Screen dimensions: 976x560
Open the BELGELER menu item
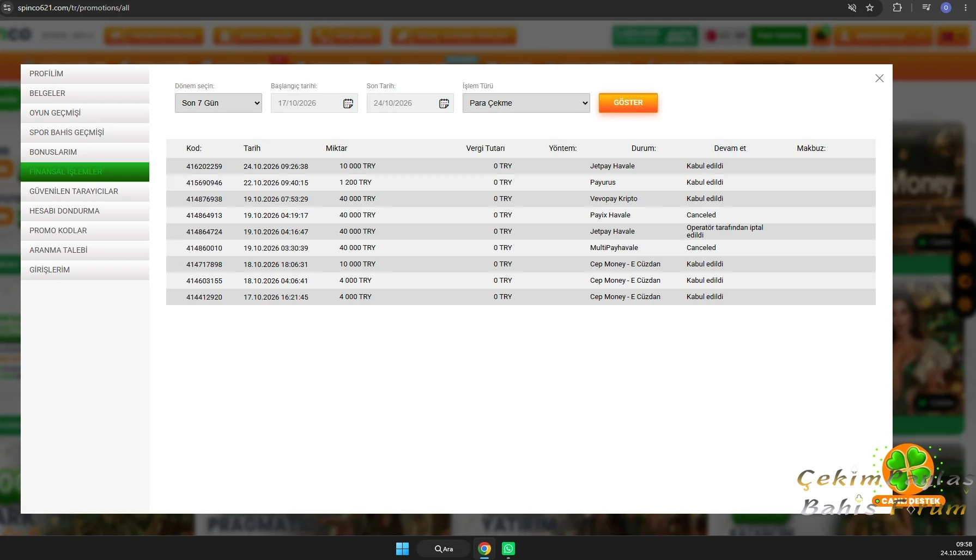85,93
